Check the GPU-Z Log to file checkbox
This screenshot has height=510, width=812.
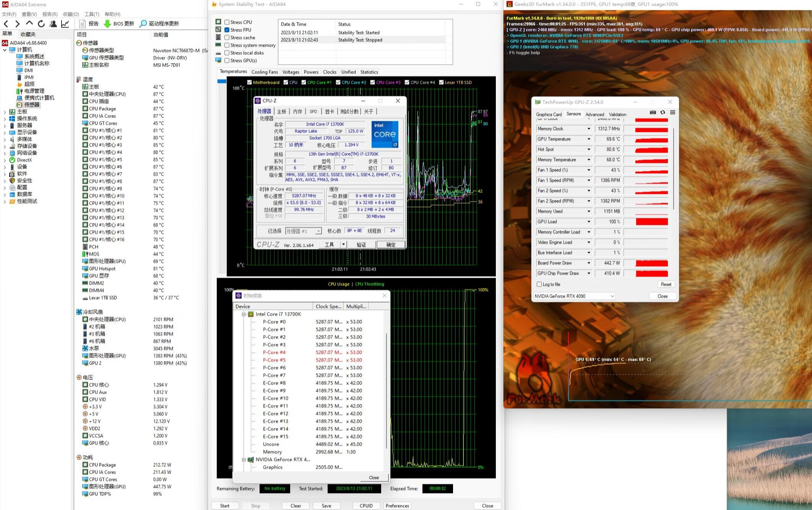coord(539,284)
